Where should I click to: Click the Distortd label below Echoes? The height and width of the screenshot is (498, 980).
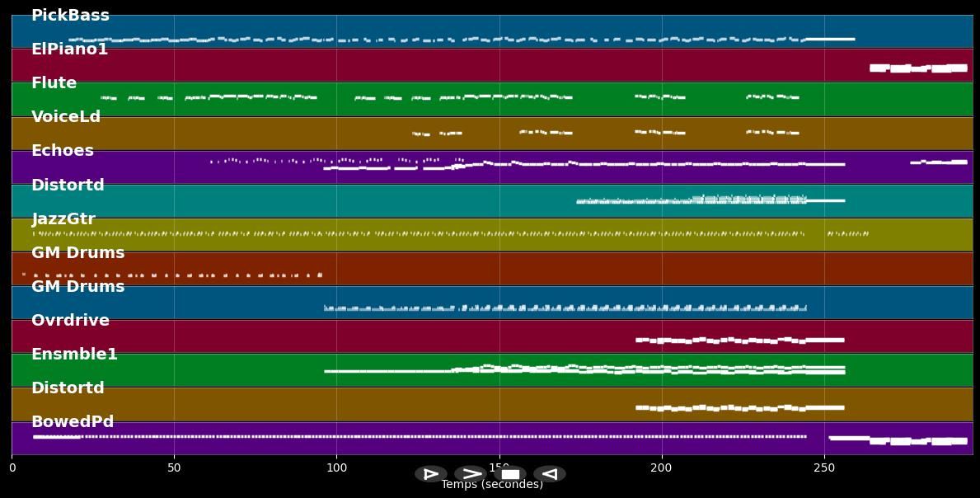point(68,186)
